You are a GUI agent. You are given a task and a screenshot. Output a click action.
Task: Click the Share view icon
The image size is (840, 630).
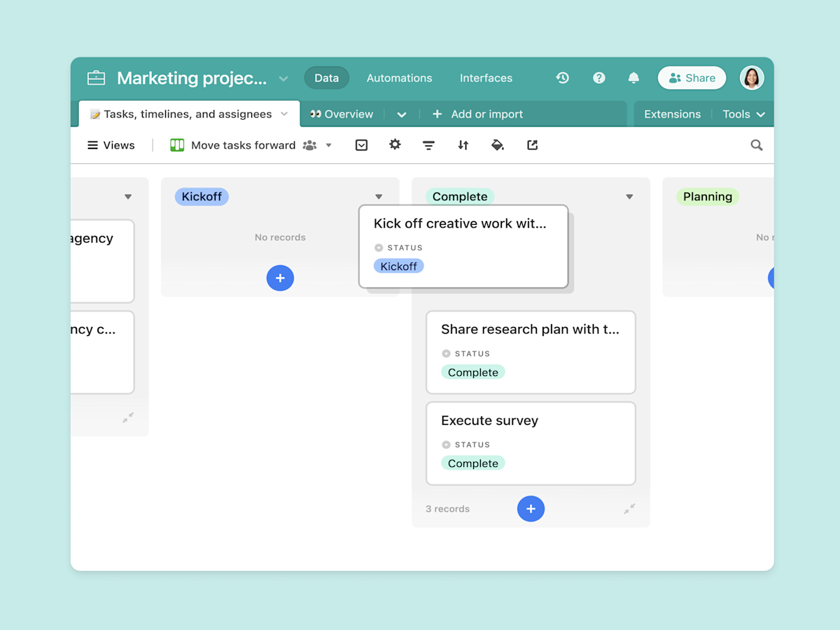pyautogui.click(x=532, y=145)
